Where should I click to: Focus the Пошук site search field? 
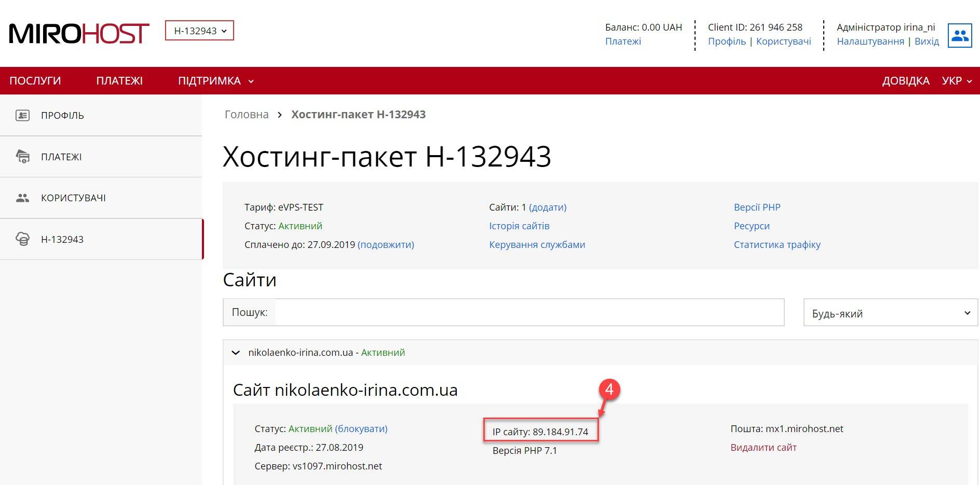pos(529,312)
